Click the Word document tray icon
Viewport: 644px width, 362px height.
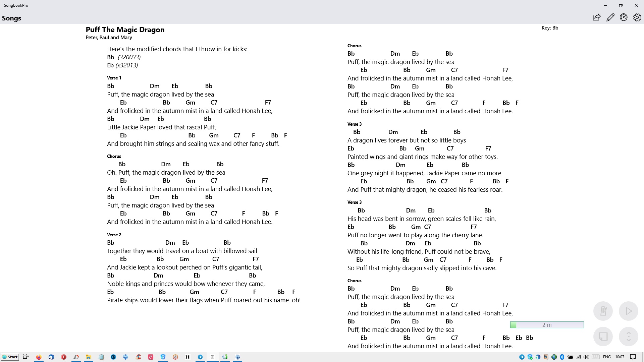pyautogui.click(x=546, y=357)
